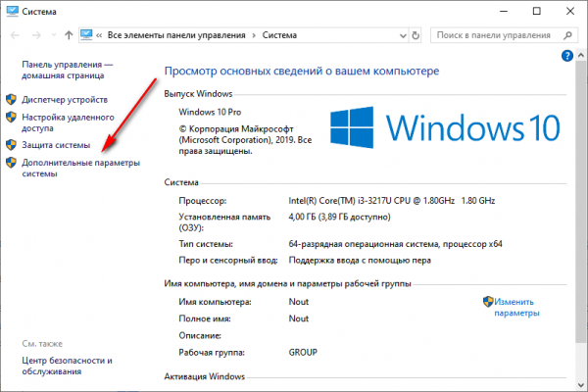
Task: Click Активация Windows section heading
Action: click(205, 376)
